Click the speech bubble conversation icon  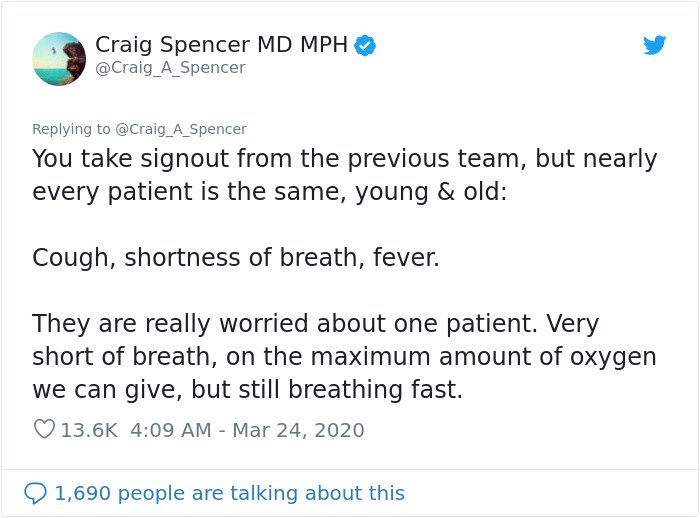coord(35,493)
